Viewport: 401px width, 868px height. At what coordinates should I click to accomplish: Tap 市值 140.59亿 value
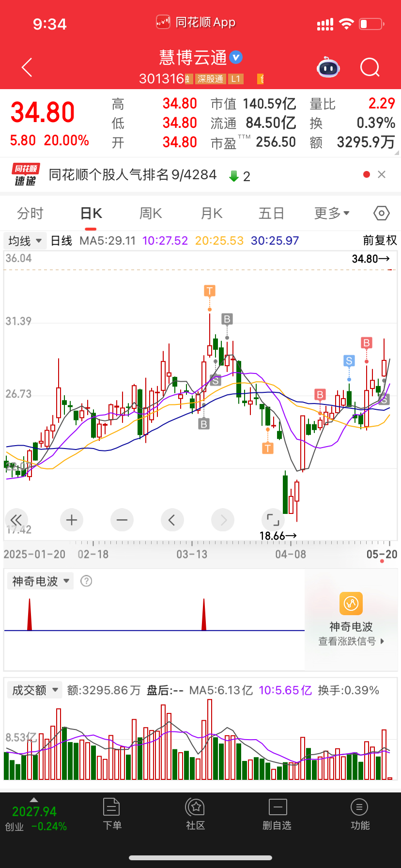coord(269,104)
